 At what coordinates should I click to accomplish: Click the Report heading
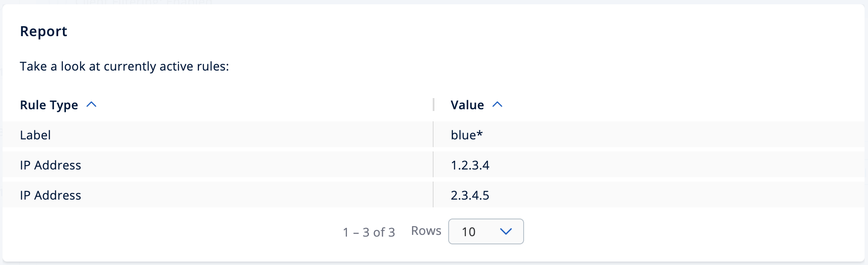44,31
